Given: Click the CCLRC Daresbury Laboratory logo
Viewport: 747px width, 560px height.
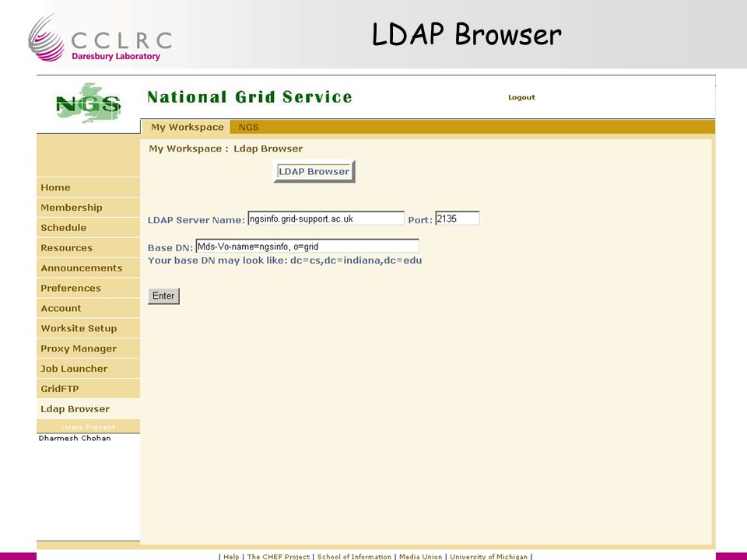Looking at the screenshot, I should [x=100, y=38].
